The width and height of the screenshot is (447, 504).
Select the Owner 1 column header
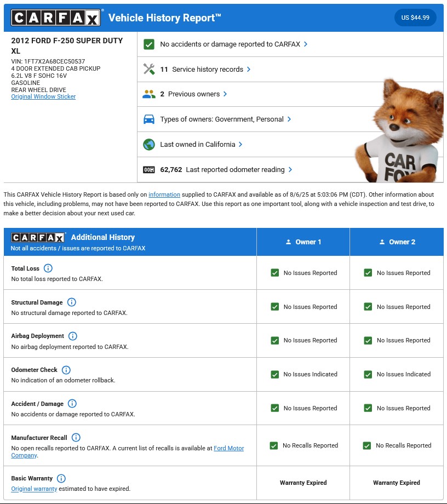[303, 242]
